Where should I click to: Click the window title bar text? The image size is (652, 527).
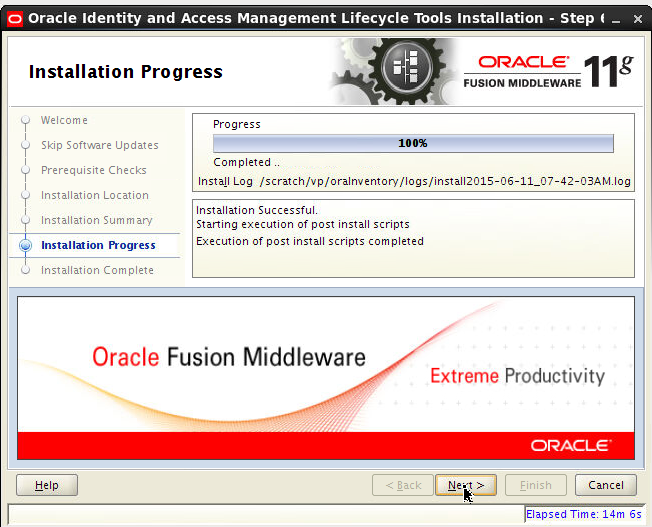click(x=316, y=18)
